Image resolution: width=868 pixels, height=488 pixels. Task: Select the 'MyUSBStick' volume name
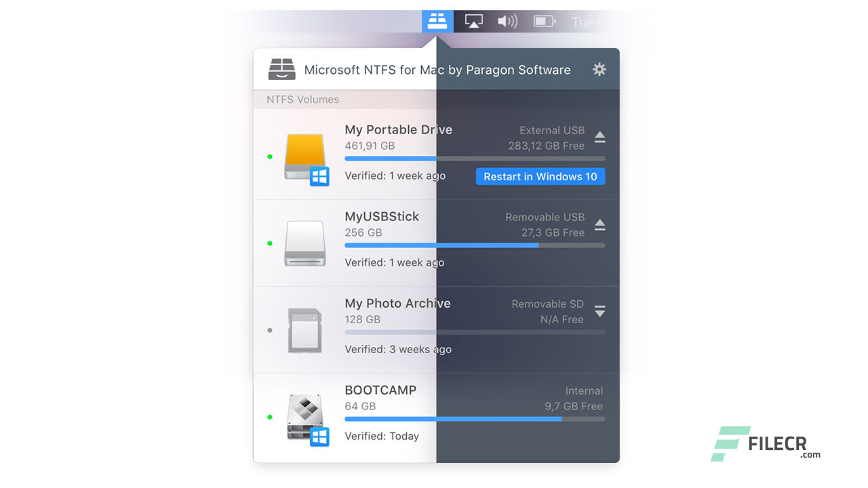coord(382,216)
